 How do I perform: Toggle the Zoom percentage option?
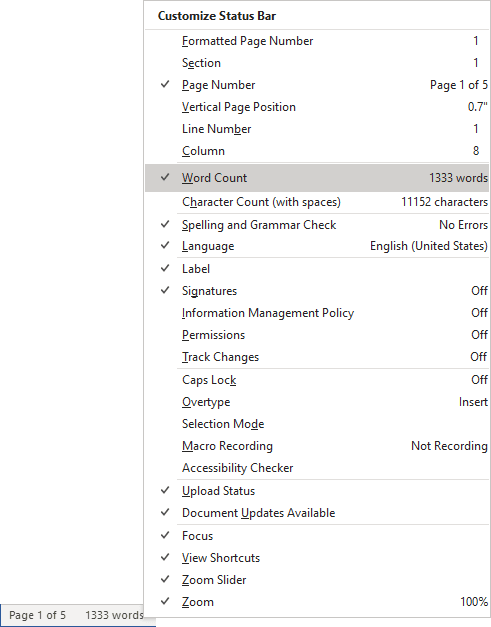tap(317, 602)
